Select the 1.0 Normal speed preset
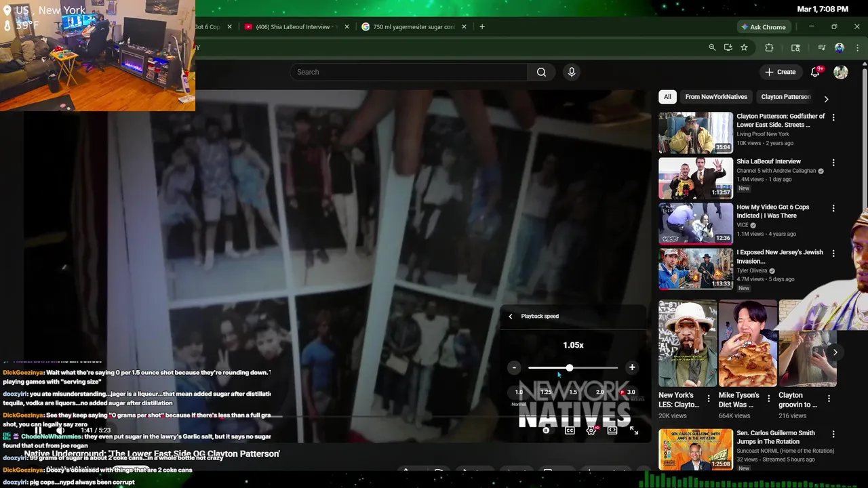 519,392
